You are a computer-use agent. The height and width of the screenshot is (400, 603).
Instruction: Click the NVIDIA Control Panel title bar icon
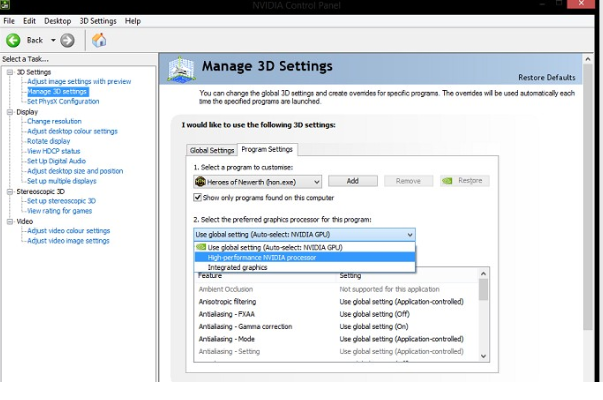coord(5,5)
